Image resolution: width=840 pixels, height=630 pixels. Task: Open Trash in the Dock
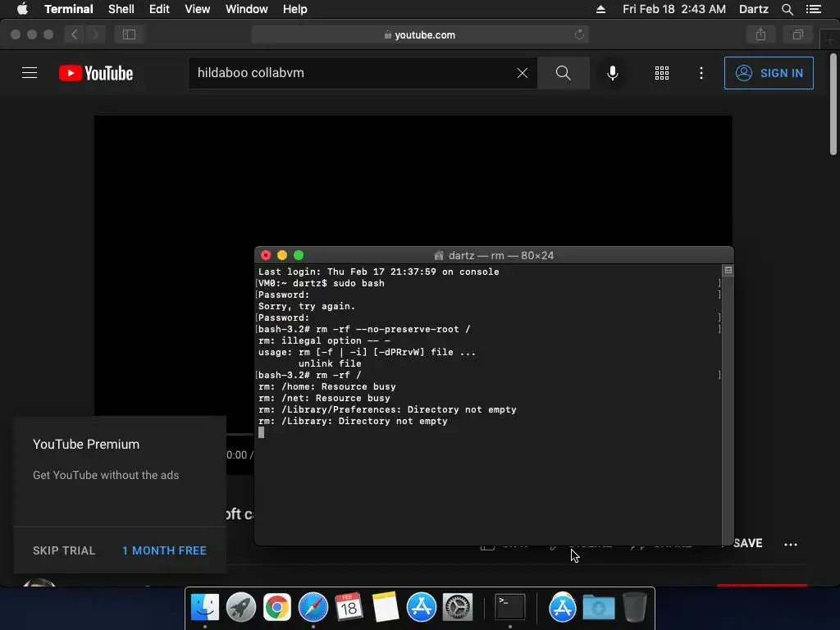[635, 608]
